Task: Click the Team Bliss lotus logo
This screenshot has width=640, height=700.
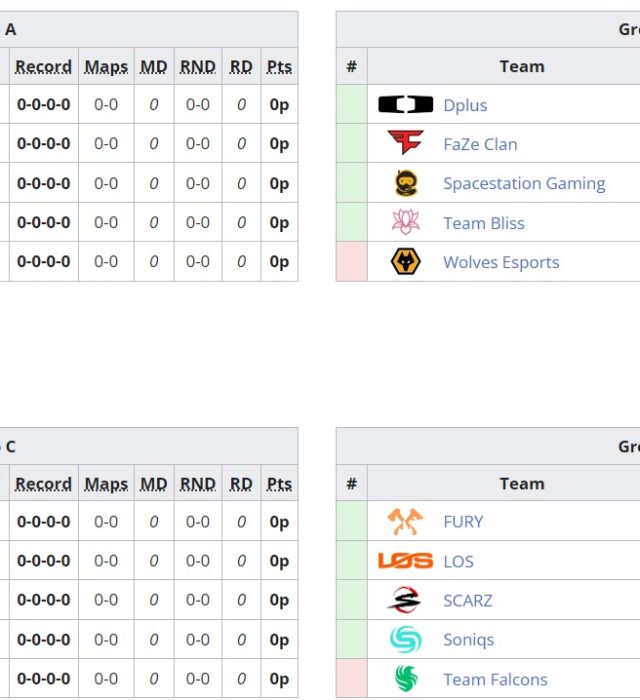Action: [x=405, y=222]
